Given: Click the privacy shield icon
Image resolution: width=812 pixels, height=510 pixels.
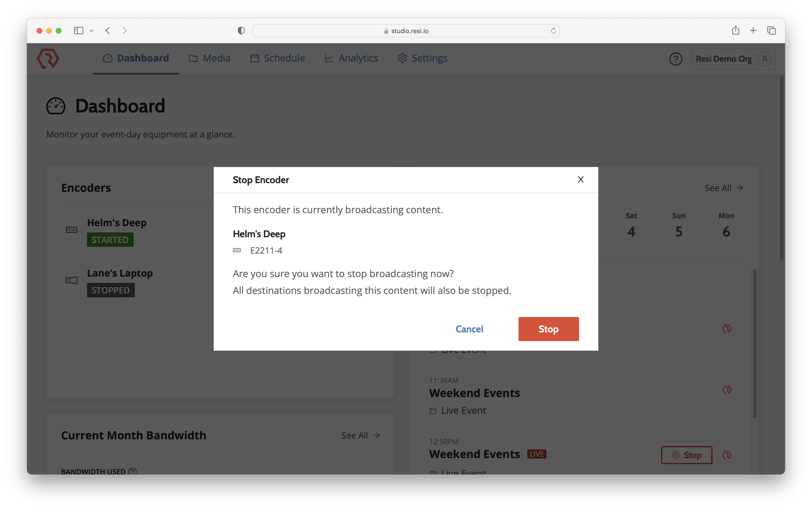Looking at the screenshot, I should tap(241, 31).
